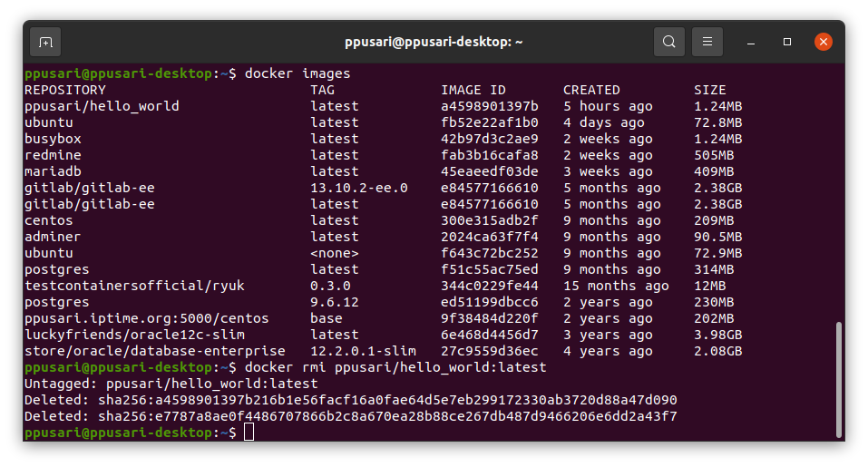Click the terminal cursor at last prompt

coord(249,433)
